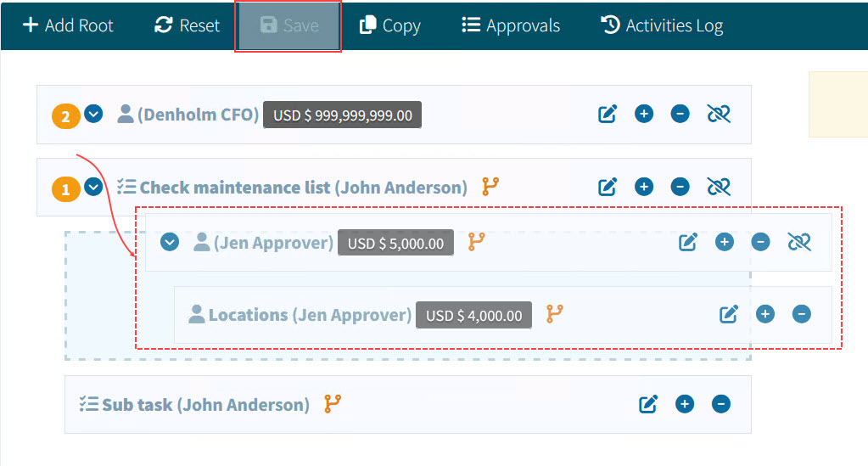Click the Copy button
The image size is (868, 466).
point(390,25)
